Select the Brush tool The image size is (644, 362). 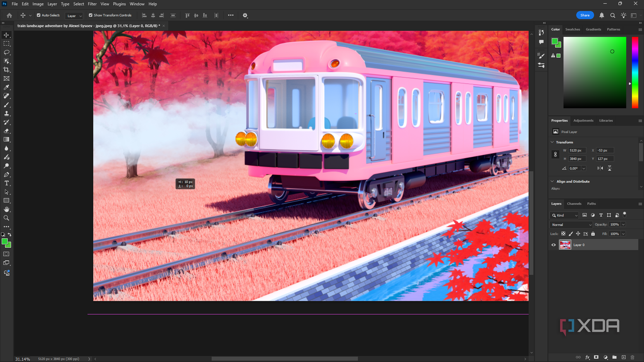click(x=7, y=105)
